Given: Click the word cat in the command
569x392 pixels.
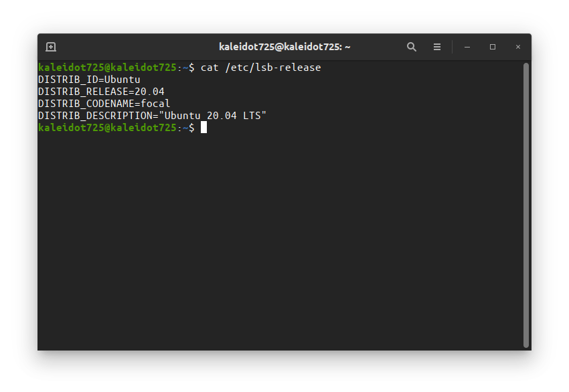Looking at the screenshot, I should [x=210, y=68].
